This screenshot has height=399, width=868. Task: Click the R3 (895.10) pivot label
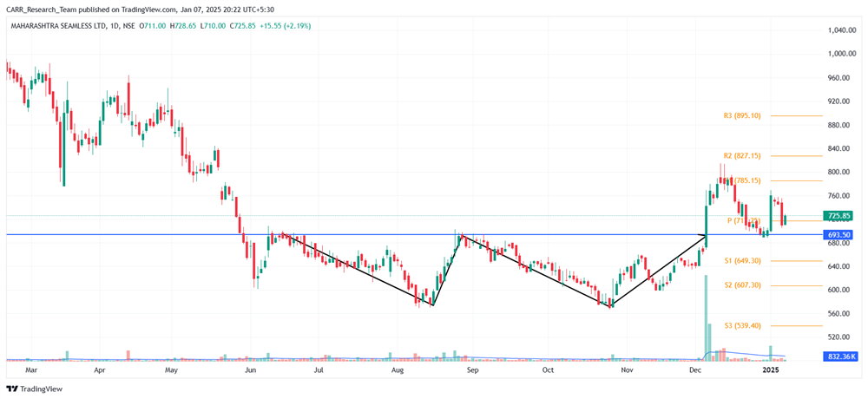coord(742,115)
